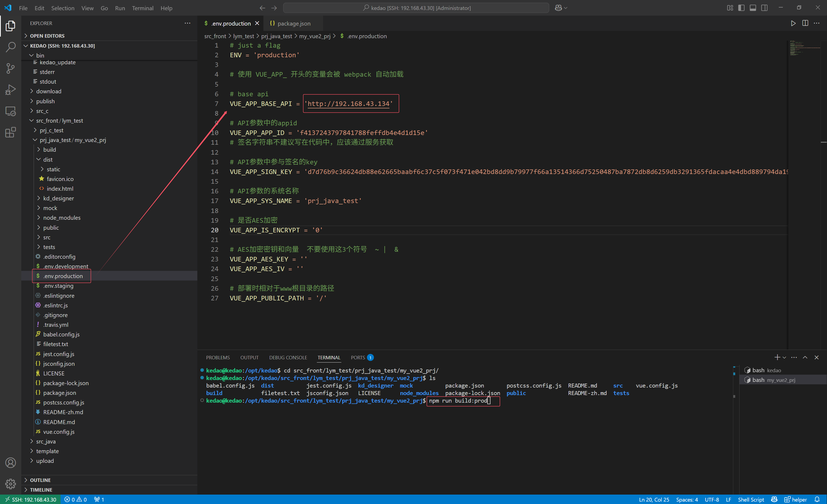Switch to the package.json tab
Image resolution: width=827 pixels, height=504 pixels.
(x=294, y=23)
